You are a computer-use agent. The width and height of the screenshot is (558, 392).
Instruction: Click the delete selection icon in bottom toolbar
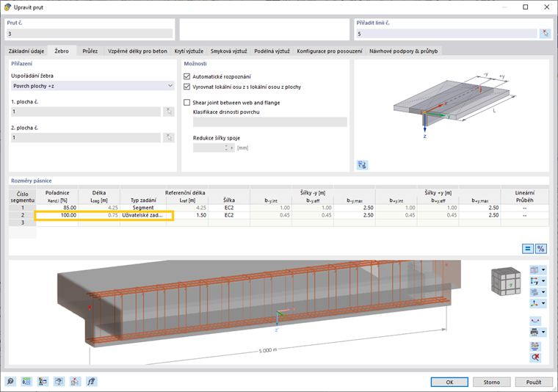(75, 382)
